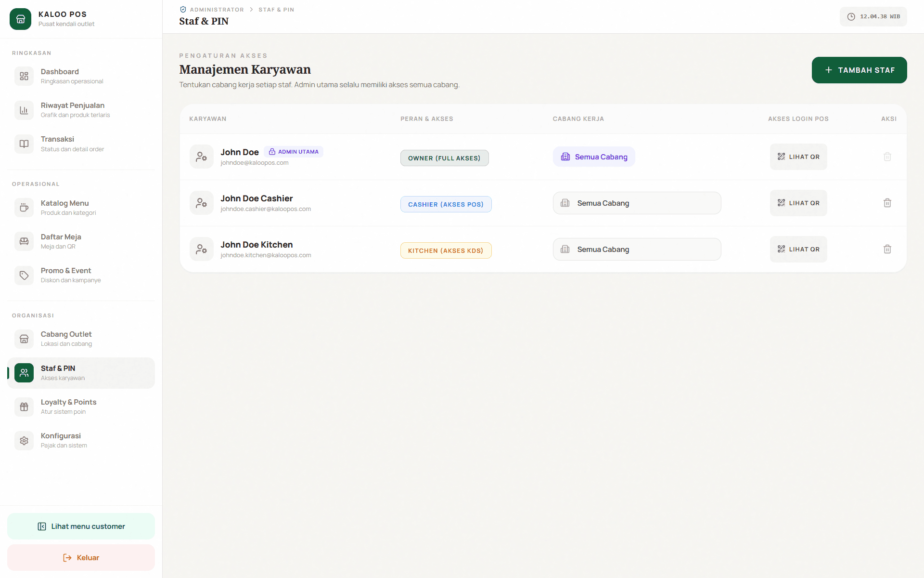Log out with the Keluar button

click(81, 557)
